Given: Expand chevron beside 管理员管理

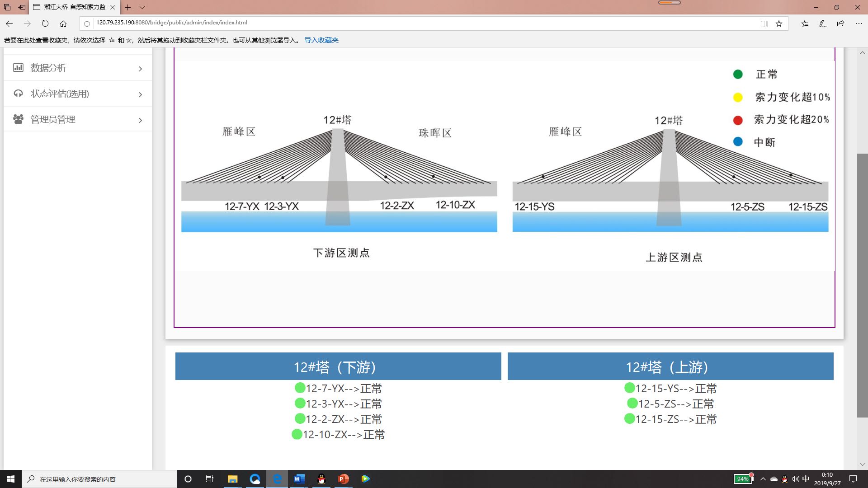Looking at the screenshot, I should pyautogui.click(x=140, y=120).
